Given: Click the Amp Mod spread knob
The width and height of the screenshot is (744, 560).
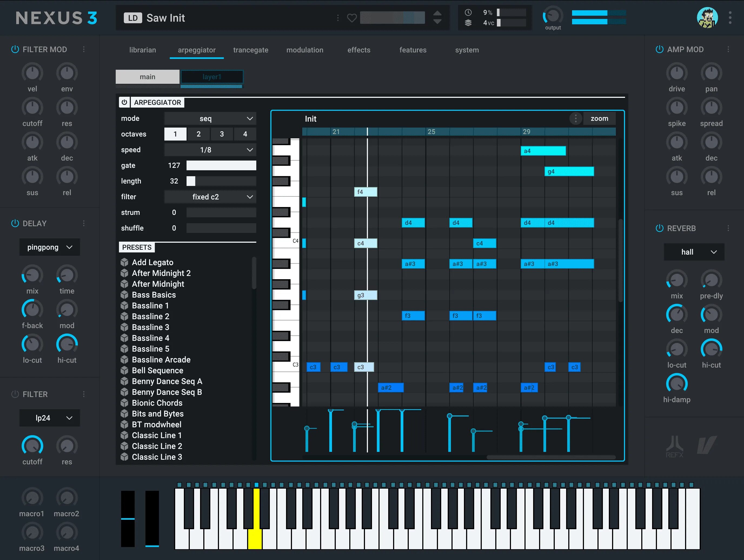Looking at the screenshot, I should 711,108.
